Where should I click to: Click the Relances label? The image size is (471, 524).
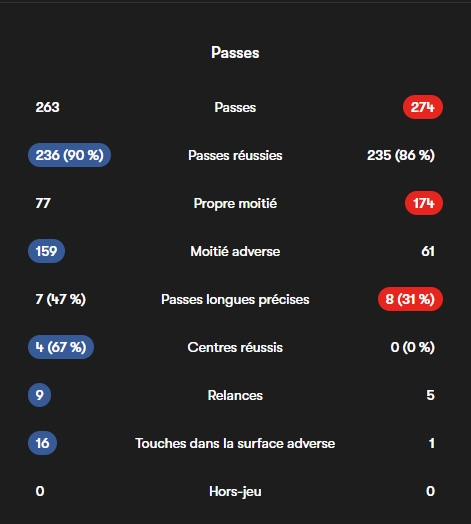[235, 395]
